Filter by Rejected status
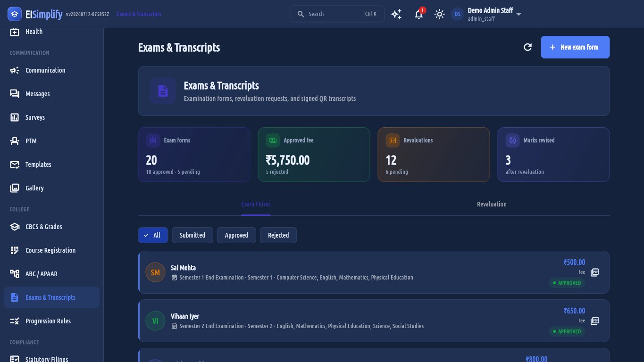644x362 pixels. pos(278,235)
